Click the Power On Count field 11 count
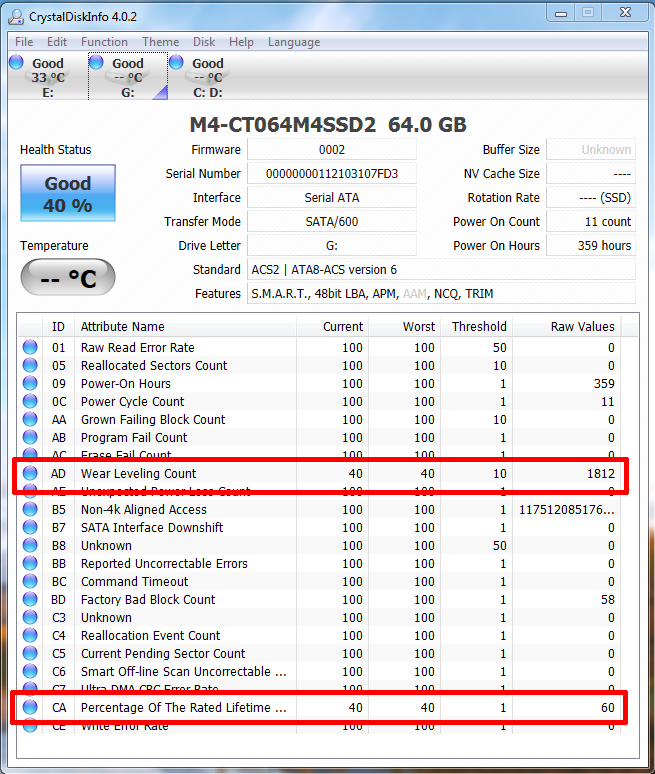Viewport: 655px width, 774px height. point(591,222)
